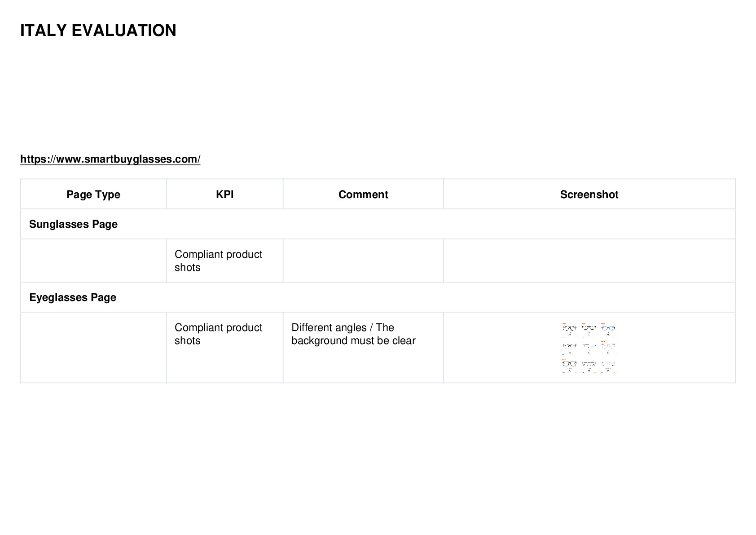
Task: Open the smartbuyglasses.com hyperlink
Action: 110,159
